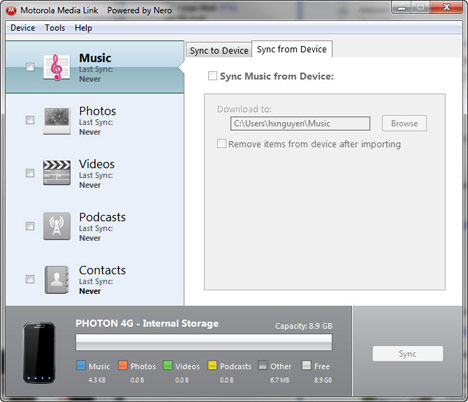This screenshot has height=402, width=468.
Task: Close the Motorola Media Link window
Action: tap(446, 7)
